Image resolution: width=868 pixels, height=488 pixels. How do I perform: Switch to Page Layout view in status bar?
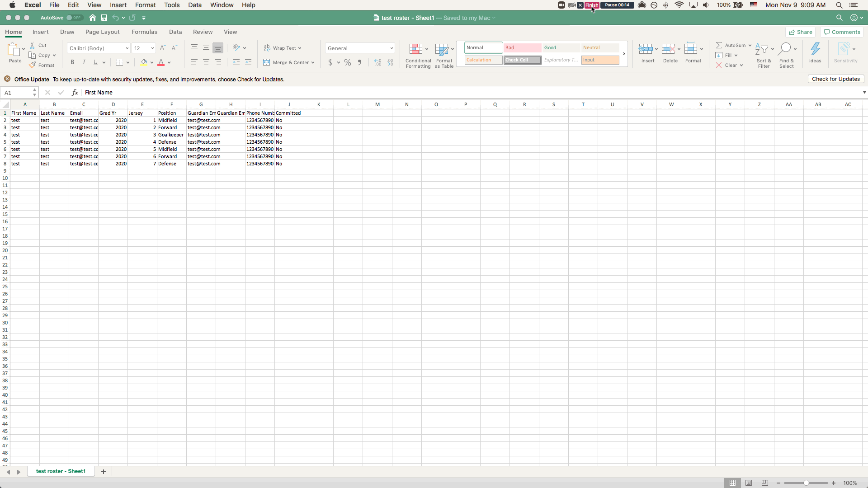[749, 483]
